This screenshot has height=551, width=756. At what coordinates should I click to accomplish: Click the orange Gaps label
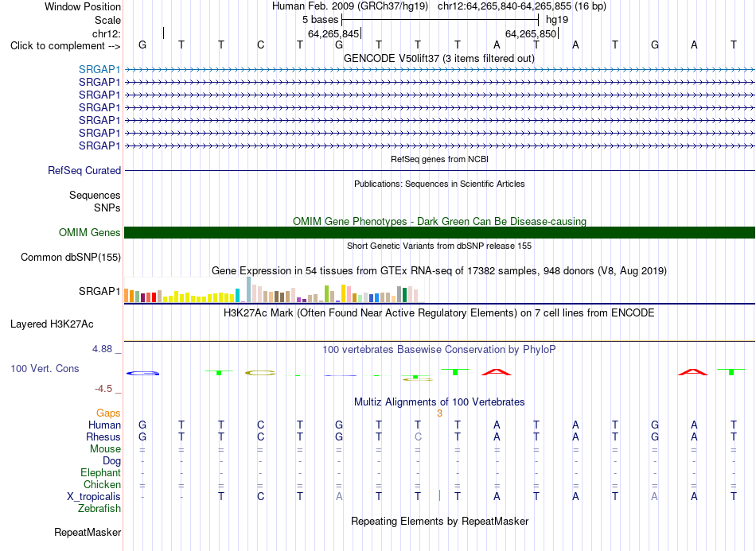coord(108,413)
